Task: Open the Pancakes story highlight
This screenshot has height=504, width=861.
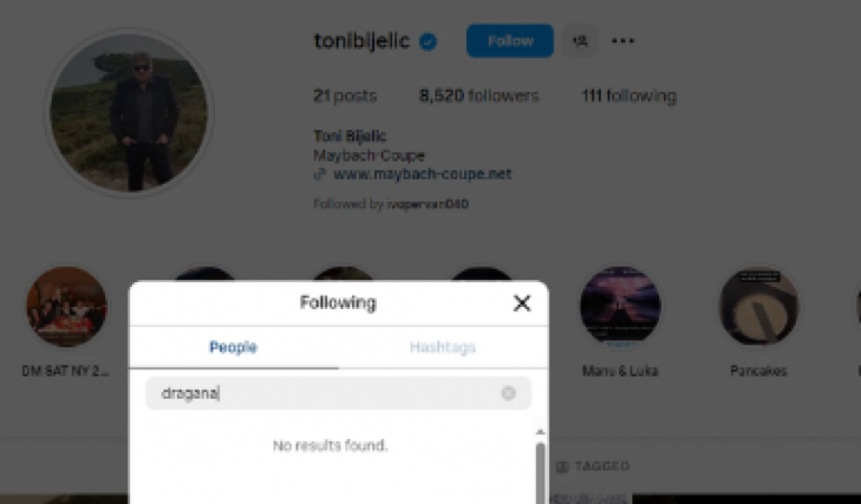Action: [x=759, y=307]
